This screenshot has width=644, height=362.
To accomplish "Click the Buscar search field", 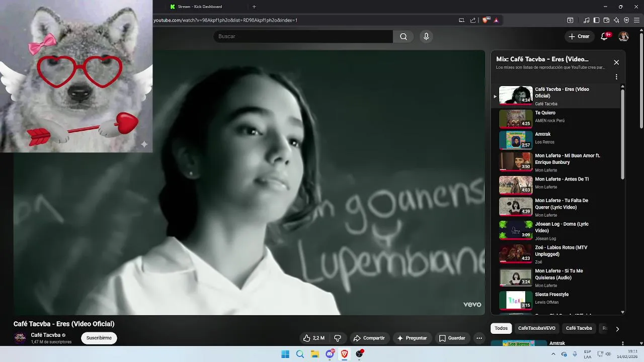I will 303,36.
